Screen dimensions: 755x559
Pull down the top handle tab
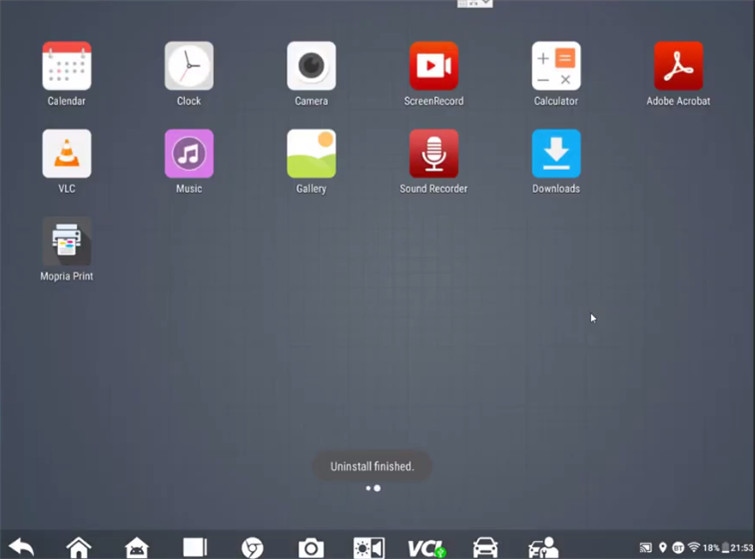475,4
